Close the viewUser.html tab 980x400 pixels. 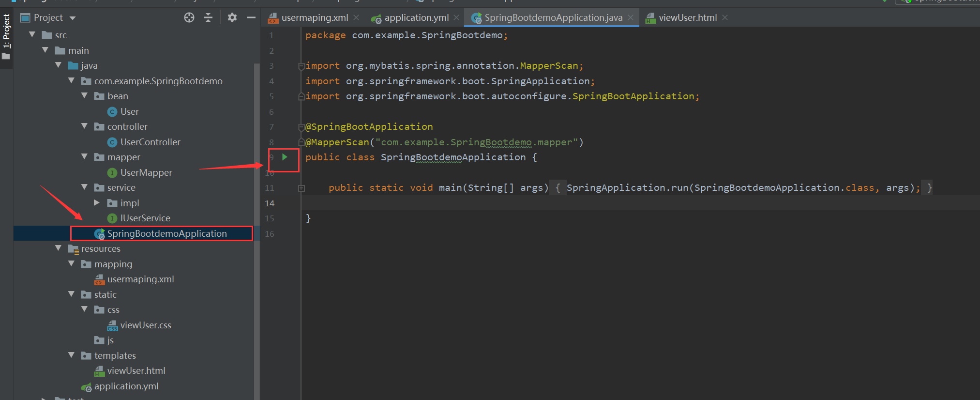725,18
